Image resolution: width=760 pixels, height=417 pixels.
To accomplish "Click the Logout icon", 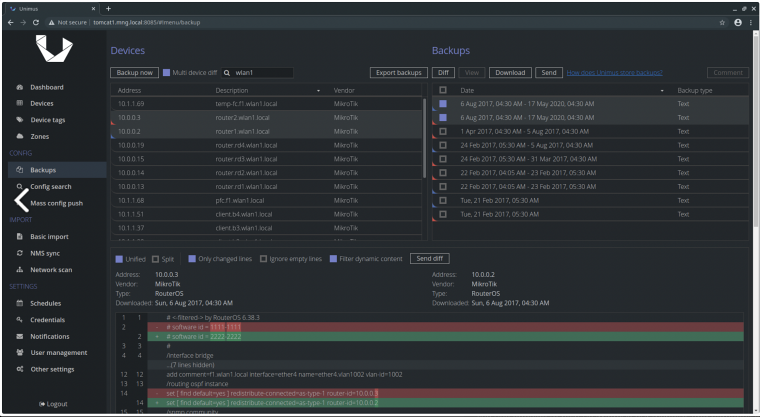I will [42, 404].
